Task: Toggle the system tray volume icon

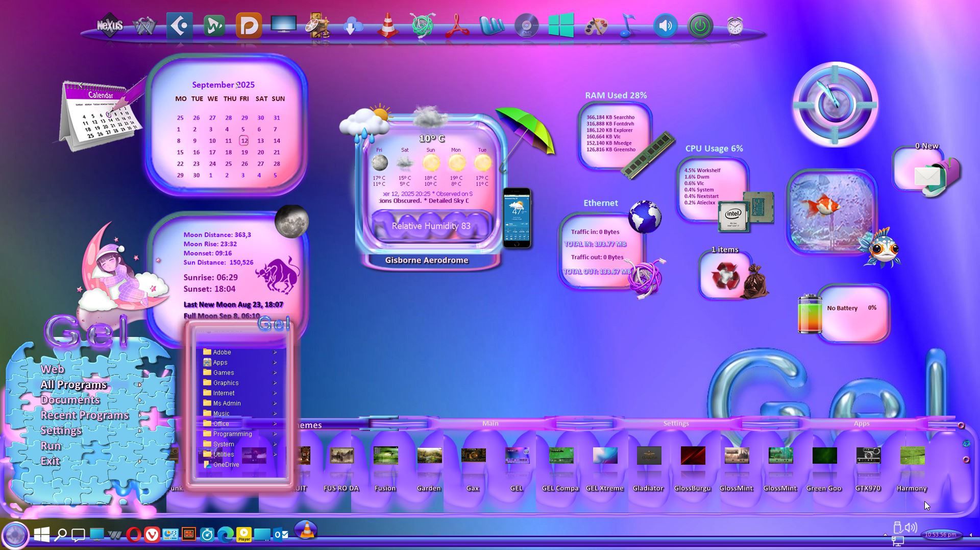Action: 911,527
